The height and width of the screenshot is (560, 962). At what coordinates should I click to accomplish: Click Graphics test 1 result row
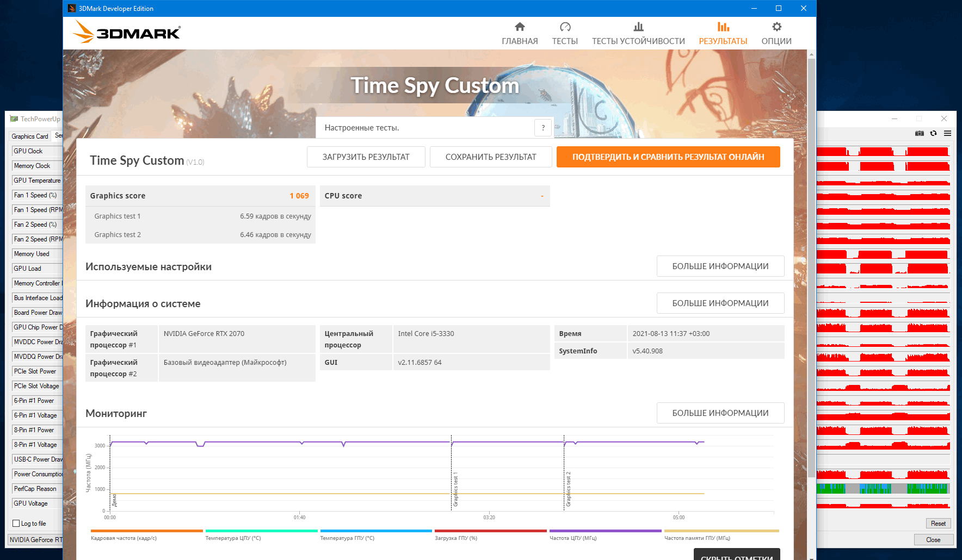click(200, 216)
